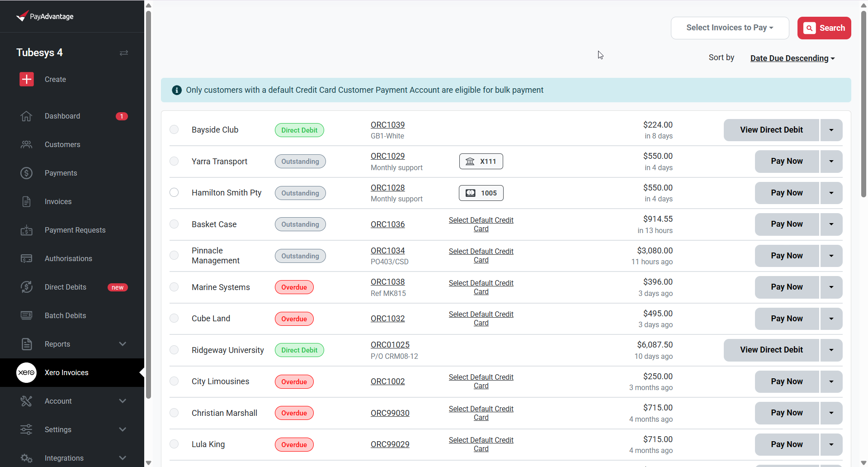
Task: Click the Direct Debits icon
Action: click(26, 287)
